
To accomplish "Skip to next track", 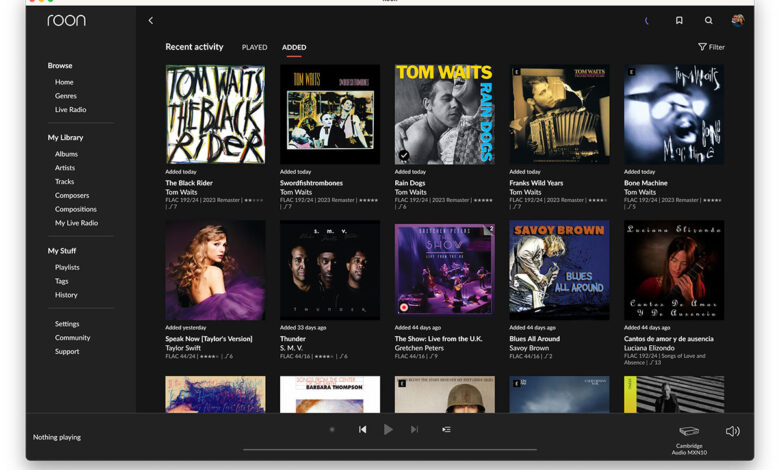I will 414,429.
